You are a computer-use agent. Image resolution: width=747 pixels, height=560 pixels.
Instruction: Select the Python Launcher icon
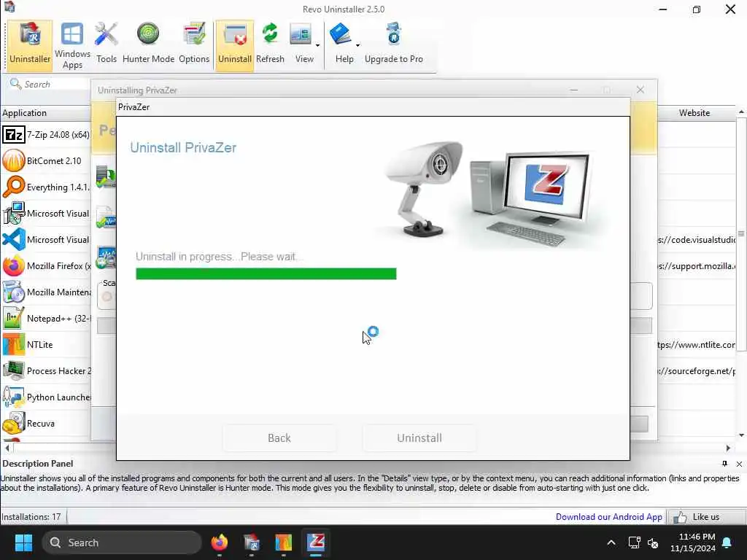[13, 397]
